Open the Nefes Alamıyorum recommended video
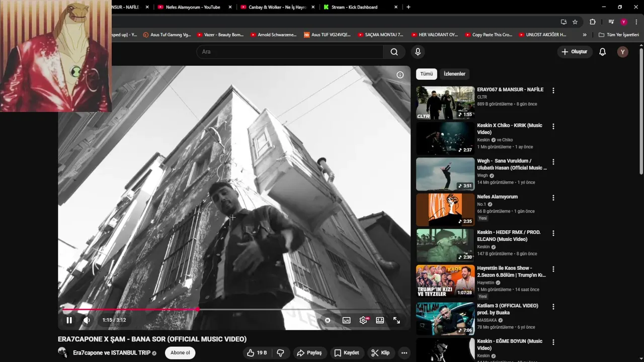Viewport: 644px width, 362px height. click(x=497, y=197)
